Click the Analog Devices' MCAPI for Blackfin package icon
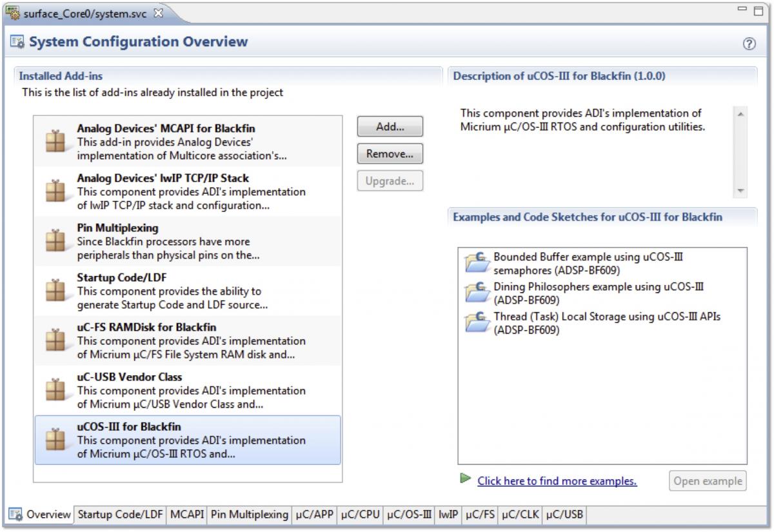 click(56, 141)
